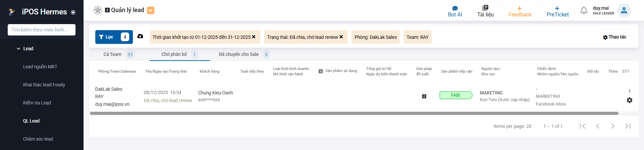Open the duy.mai user avatar icon
Screen dimensions: 644x150
pos(624,10)
